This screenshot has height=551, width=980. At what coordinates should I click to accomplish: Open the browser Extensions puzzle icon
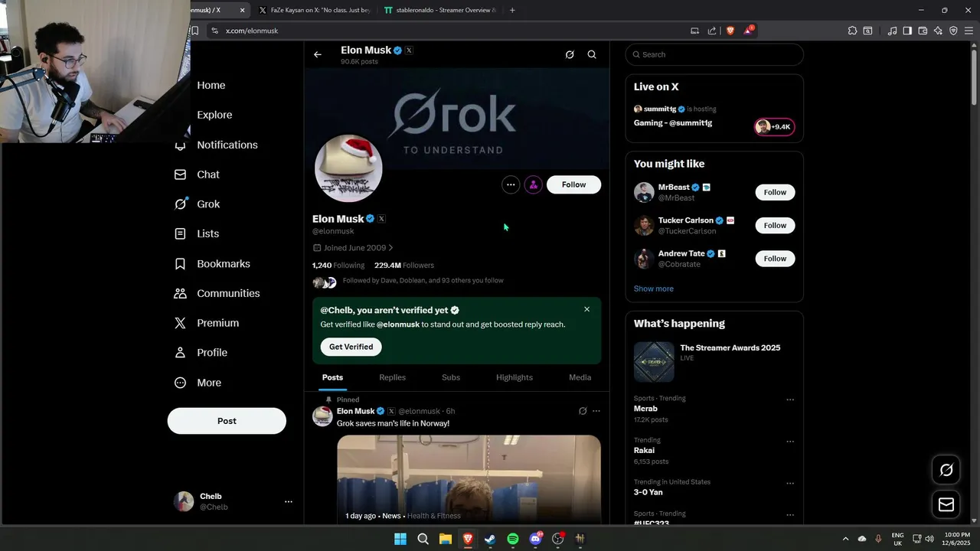(x=852, y=31)
